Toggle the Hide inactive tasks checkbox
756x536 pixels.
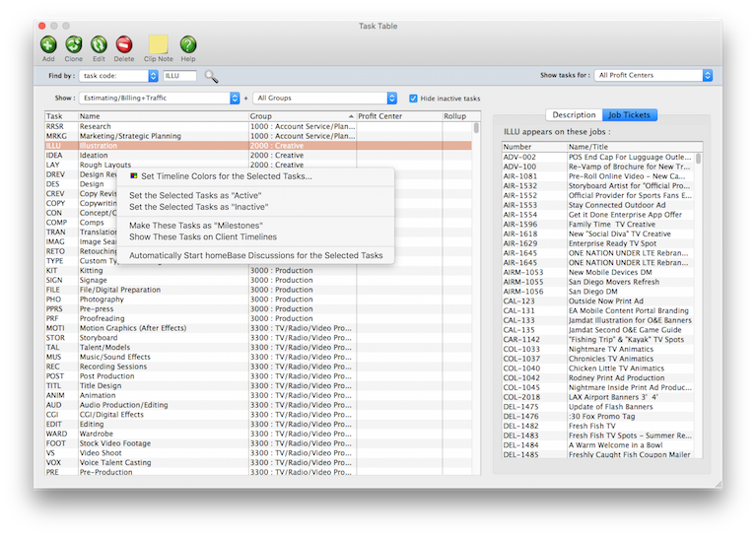(415, 99)
